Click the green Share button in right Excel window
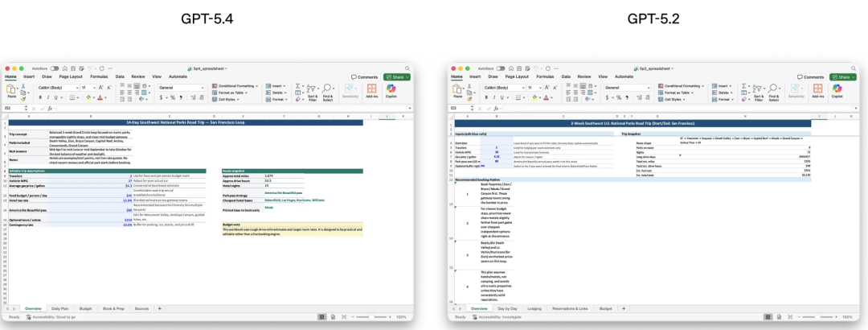This screenshot has width=868, height=330. coord(842,77)
